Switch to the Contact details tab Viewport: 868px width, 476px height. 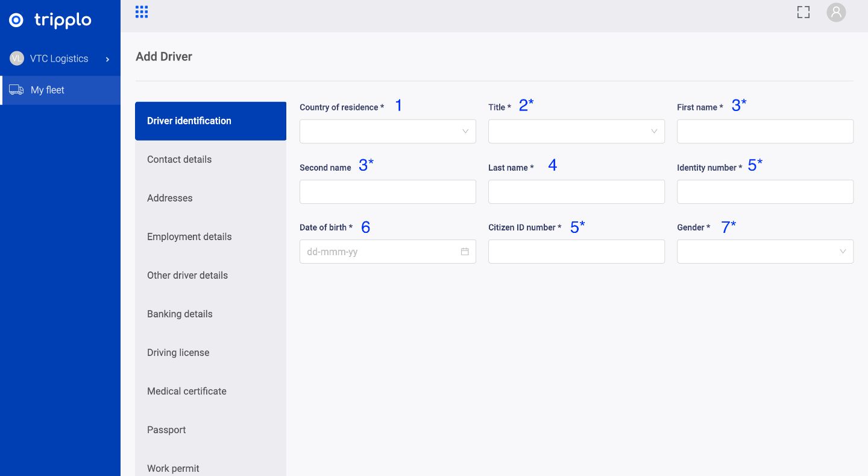tap(180, 159)
